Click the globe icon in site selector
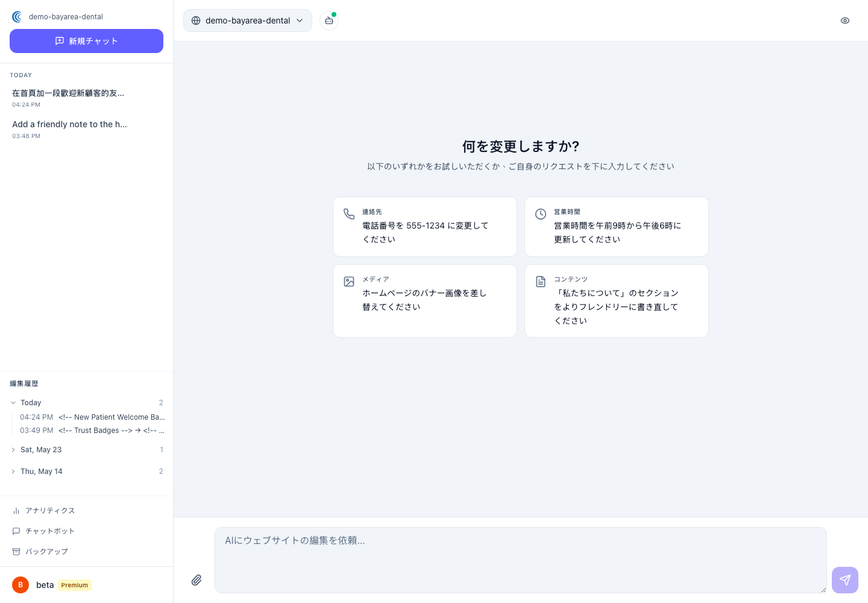Screen dimensions: 868x603 pyautogui.click(x=196, y=21)
